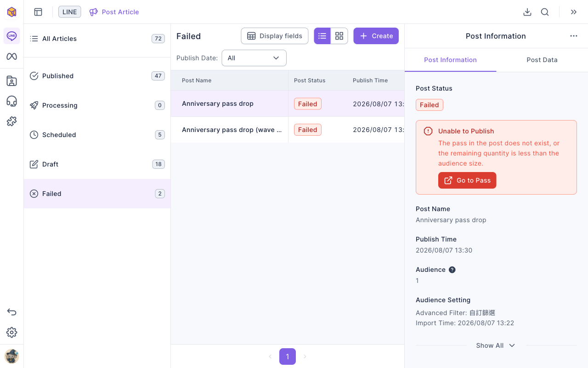Click the Display fields button
This screenshot has height=368, width=588.
coord(275,36)
